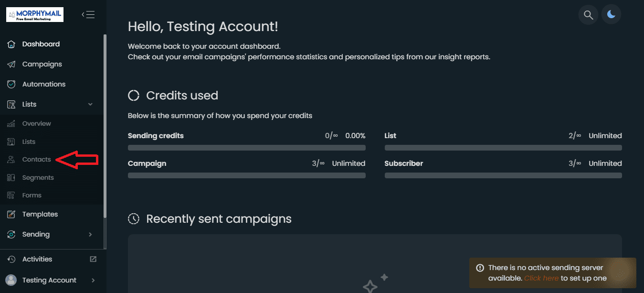644x293 pixels.
Task: Toggle dark mode with the moon icon
Action: [x=611, y=15]
